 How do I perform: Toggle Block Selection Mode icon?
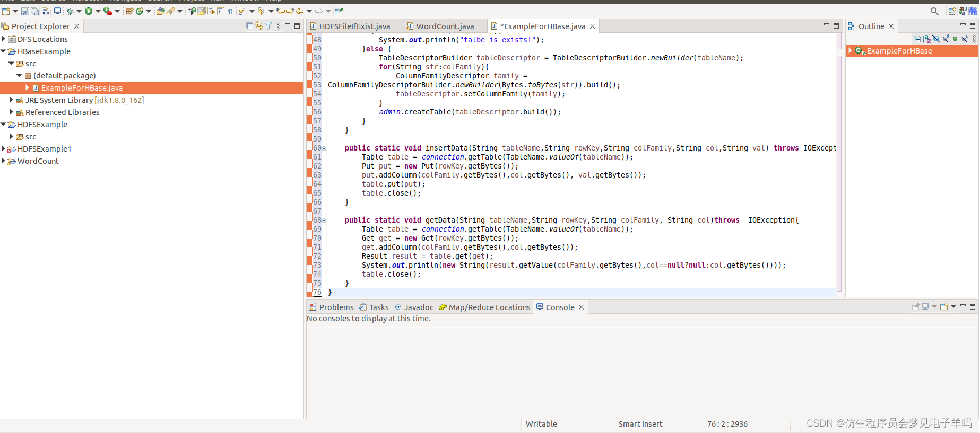pyautogui.click(x=221, y=11)
